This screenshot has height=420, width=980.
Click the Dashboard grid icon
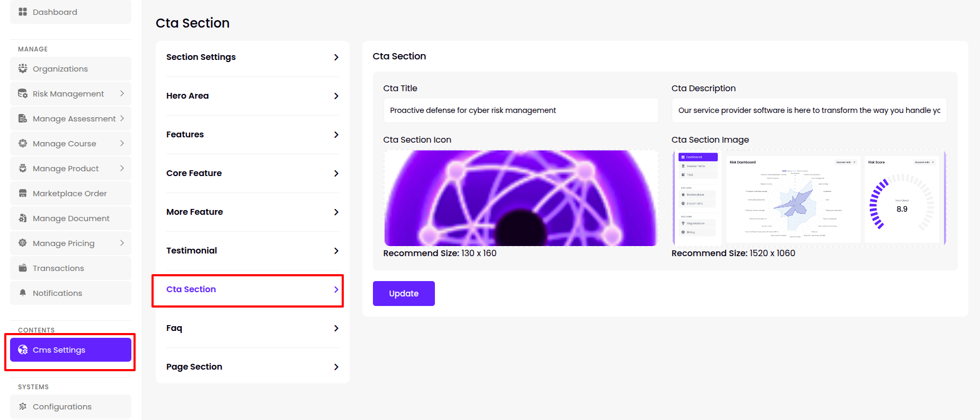coord(23,12)
